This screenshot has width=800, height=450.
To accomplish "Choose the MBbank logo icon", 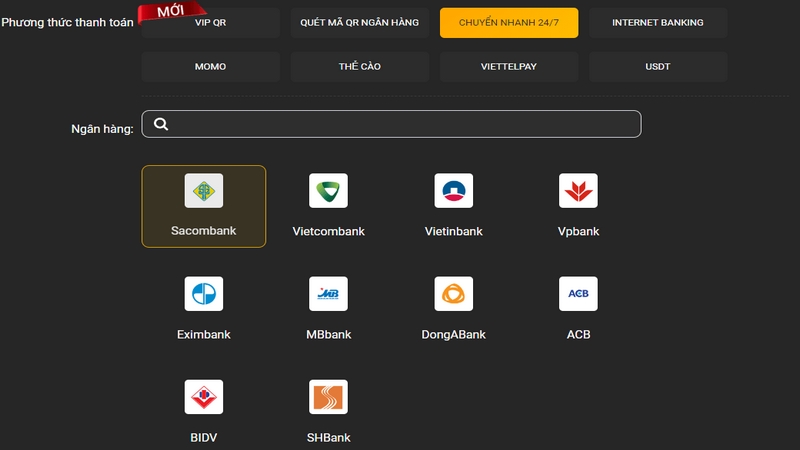I will click(328, 294).
